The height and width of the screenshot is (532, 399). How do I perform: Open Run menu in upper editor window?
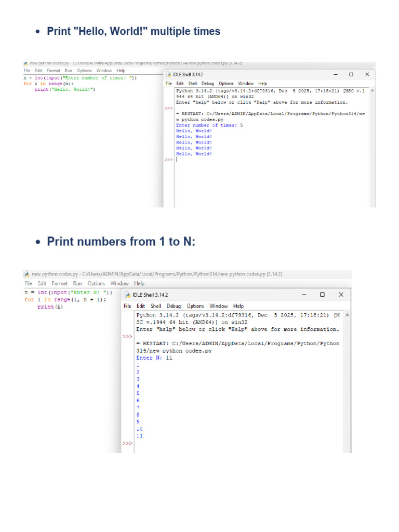pyautogui.click(x=69, y=71)
